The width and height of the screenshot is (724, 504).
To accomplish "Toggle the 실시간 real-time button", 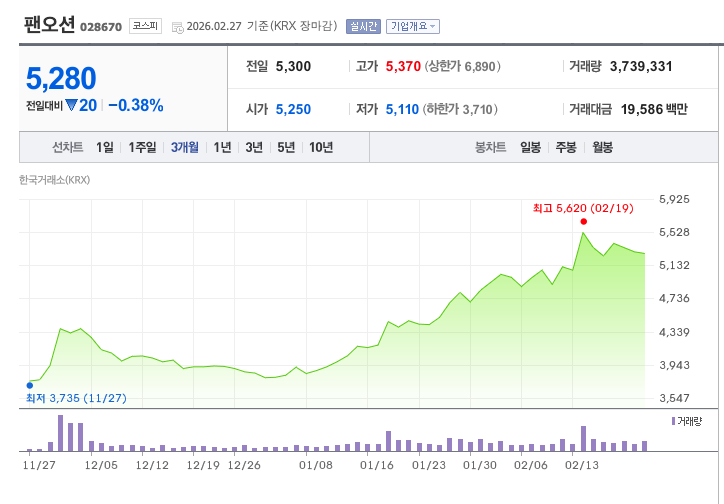I will coord(363,26).
